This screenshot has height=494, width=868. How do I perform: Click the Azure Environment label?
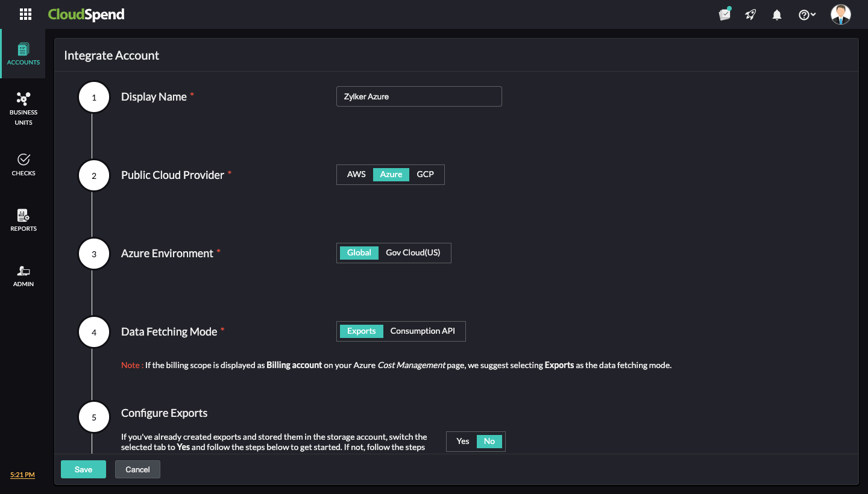click(x=167, y=253)
